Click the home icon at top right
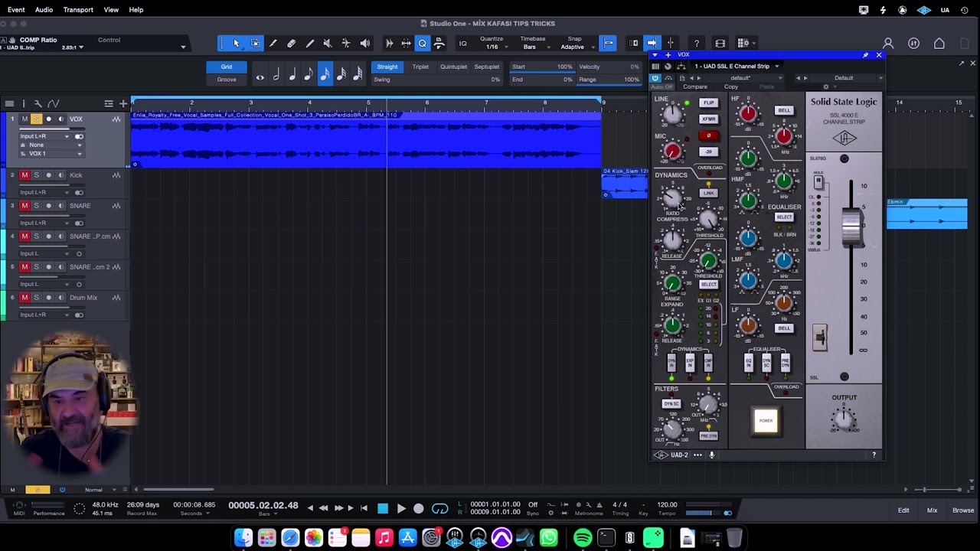This screenshot has height=551, width=980. 939,44
